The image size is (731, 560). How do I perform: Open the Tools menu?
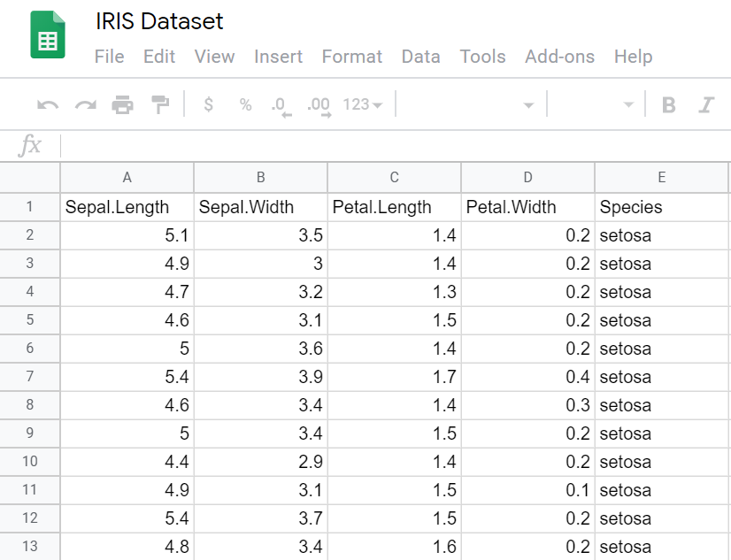pyautogui.click(x=482, y=57)
